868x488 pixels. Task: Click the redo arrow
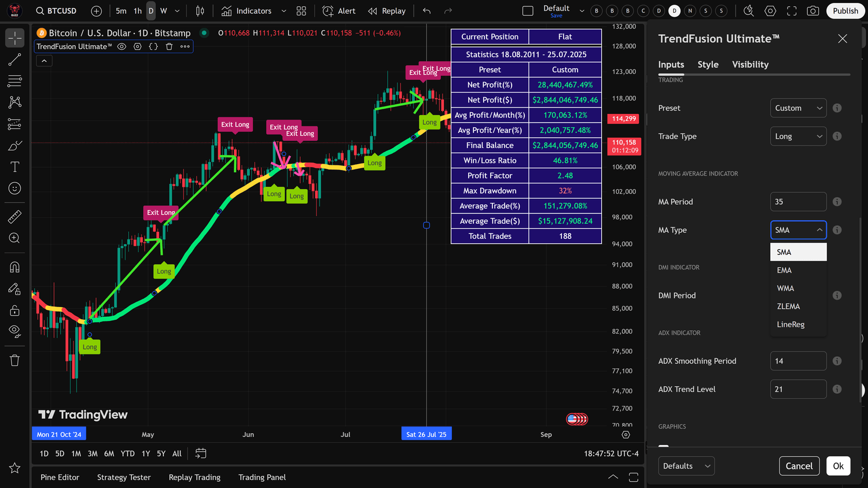[448, 11]
